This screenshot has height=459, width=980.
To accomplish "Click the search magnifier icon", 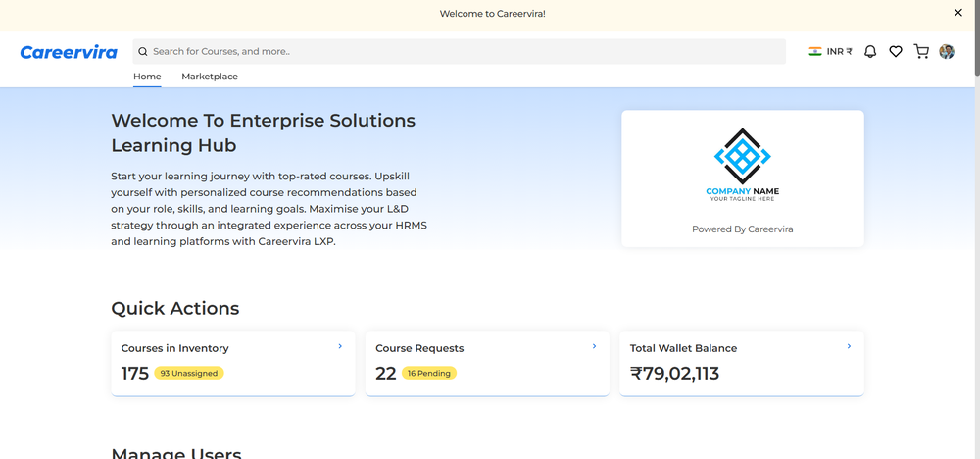I will (x=143, y=51).
